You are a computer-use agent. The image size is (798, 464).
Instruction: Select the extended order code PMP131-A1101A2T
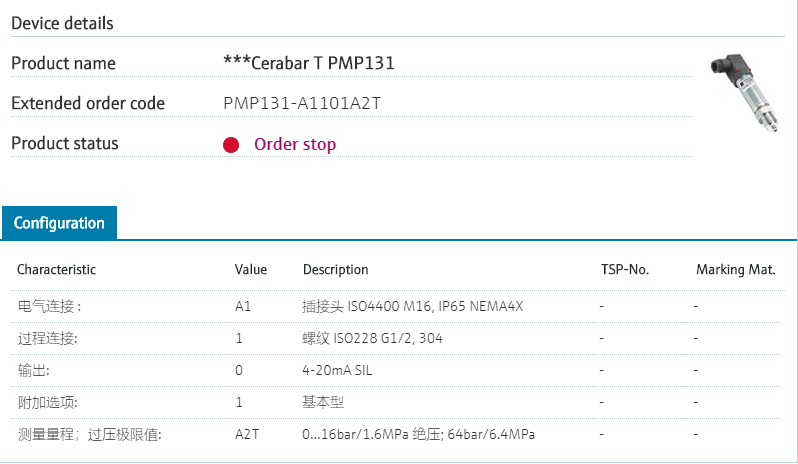(x=302, y=103)
